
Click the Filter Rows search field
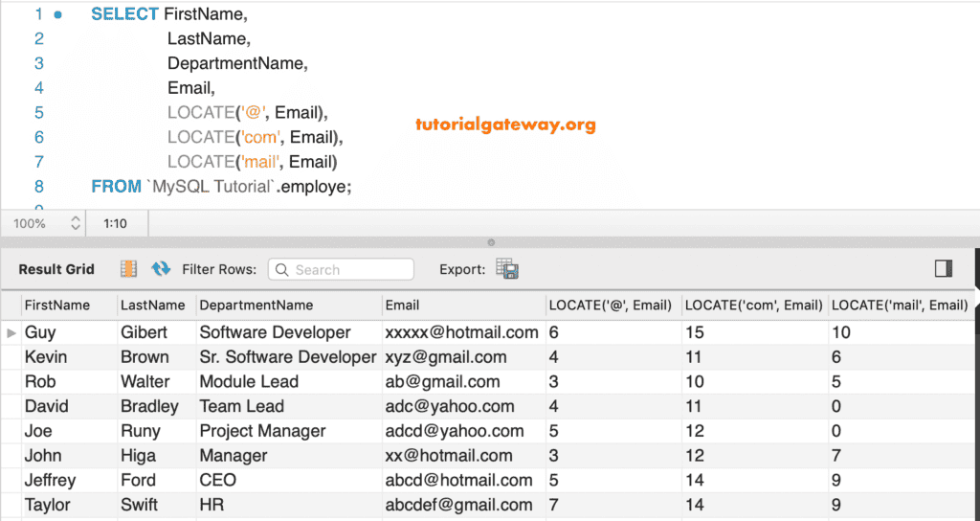[x=341, y=270]
